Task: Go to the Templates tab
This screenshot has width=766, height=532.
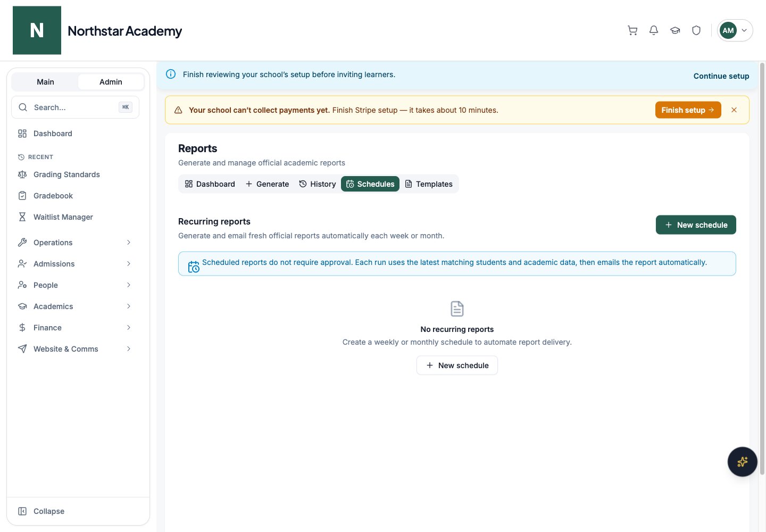Action: [x=429, y=184]
